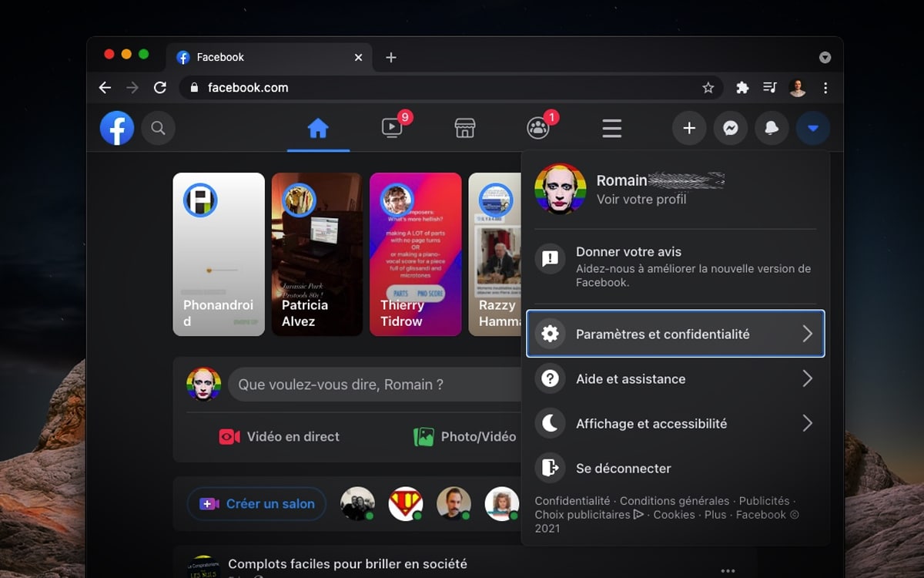Screen dimensions: 924x578
Task: Collapse the account dropdown arrow
Action: [813, 128]
